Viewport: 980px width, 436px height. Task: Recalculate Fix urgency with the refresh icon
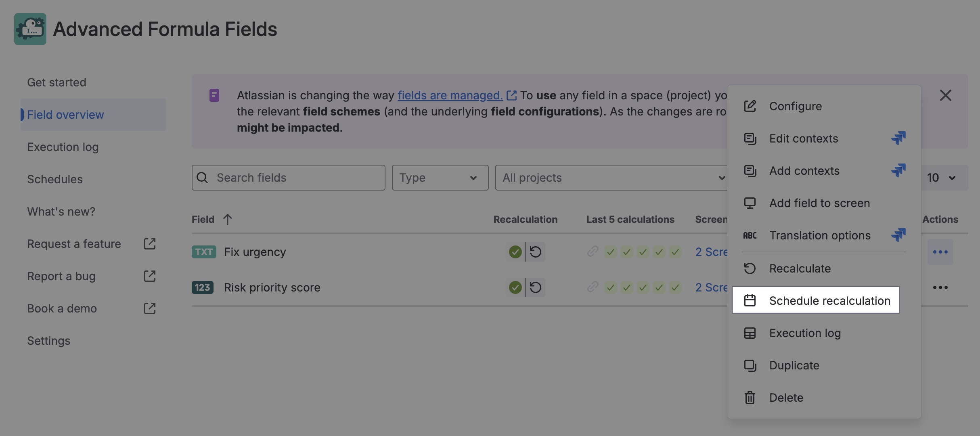(536, 252)
